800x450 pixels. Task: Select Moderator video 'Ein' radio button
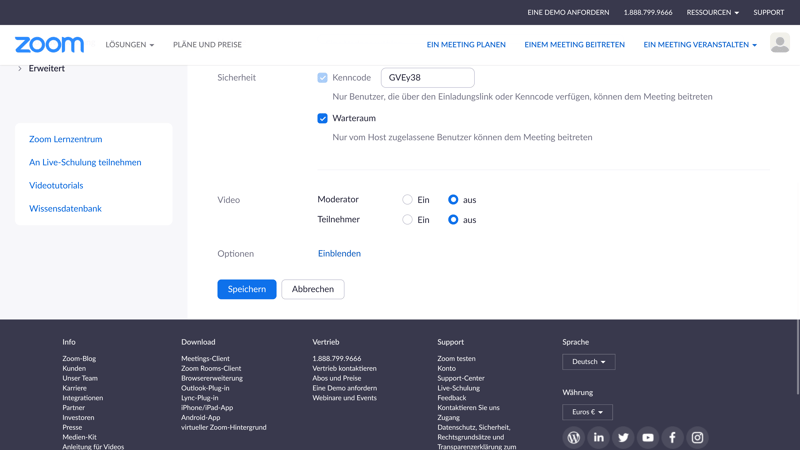coord(407,200)
